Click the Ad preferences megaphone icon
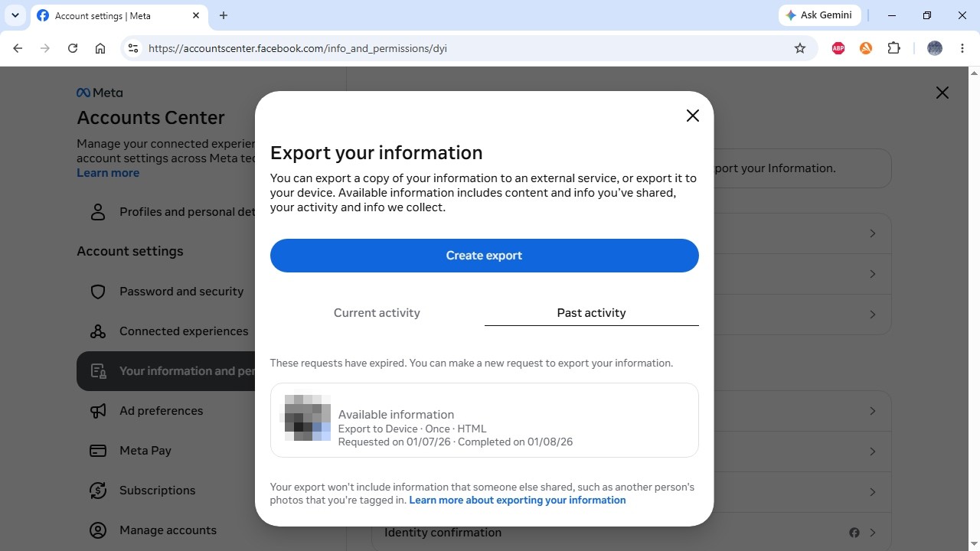The width and height of the screenshot is (980, 551). (98, 411)
